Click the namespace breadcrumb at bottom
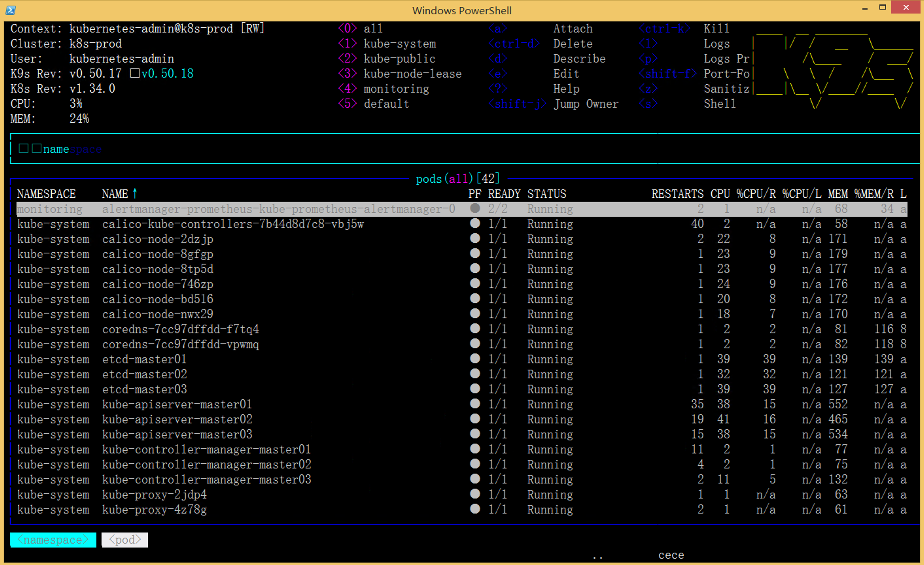 tap(53, 539)
